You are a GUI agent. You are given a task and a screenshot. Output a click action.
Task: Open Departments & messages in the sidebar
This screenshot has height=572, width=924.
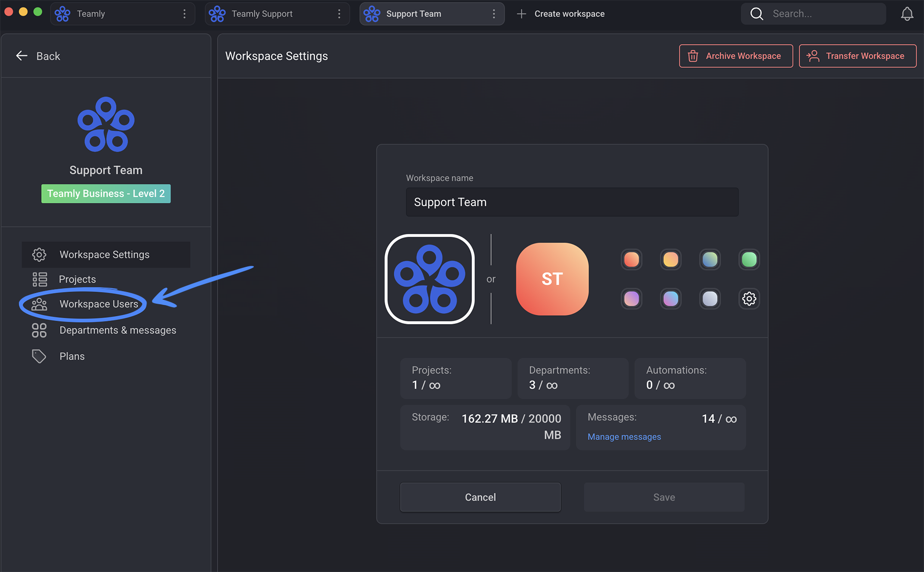point(117,330)
